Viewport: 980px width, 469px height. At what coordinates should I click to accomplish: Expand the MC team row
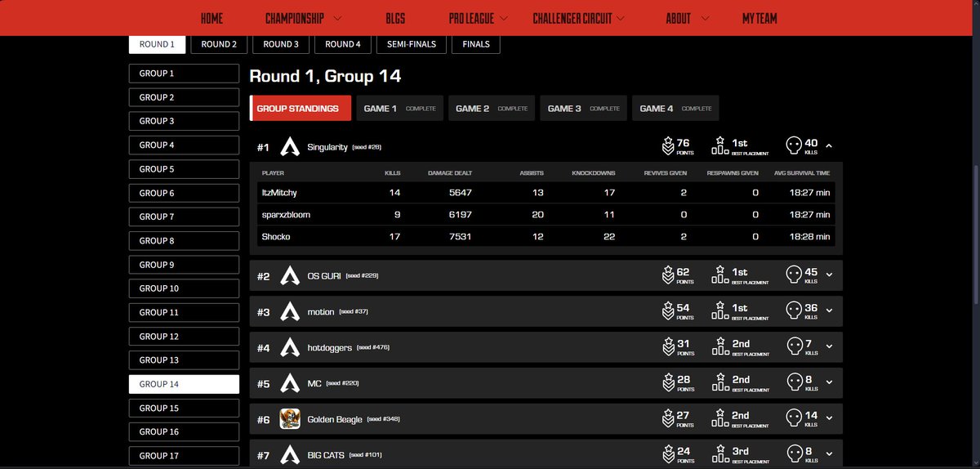point(829,383)
